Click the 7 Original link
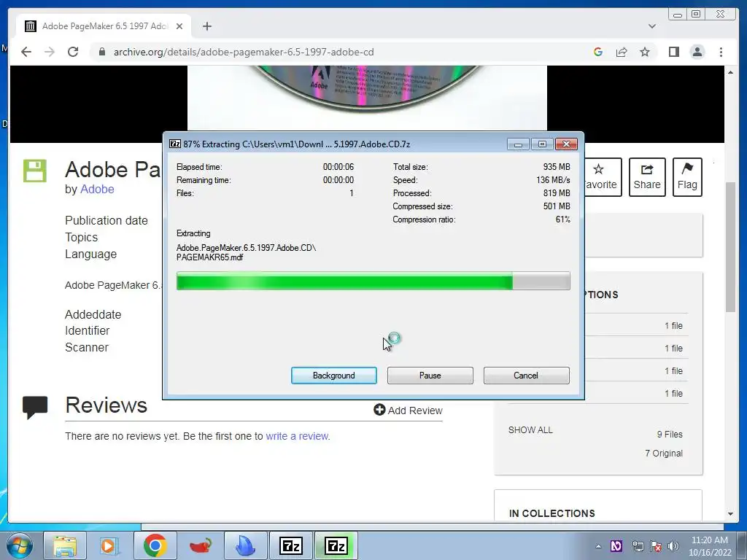The width and height of the screenshot is (747, 560). (x=664, y=454)
